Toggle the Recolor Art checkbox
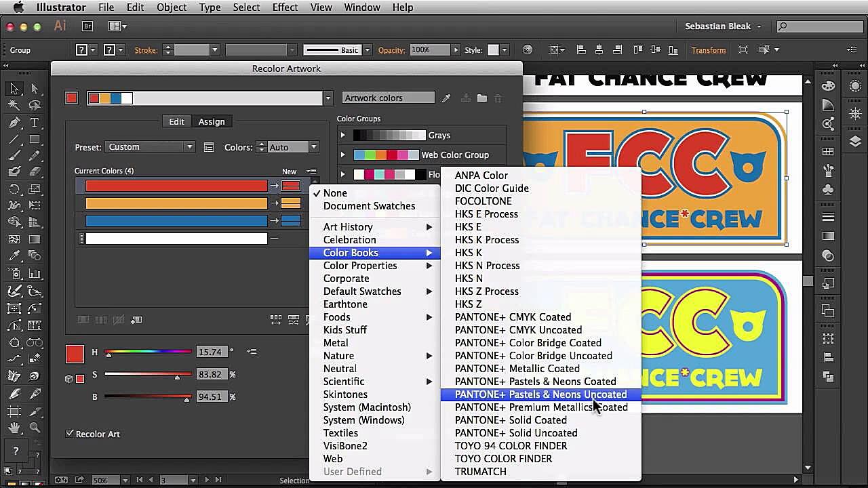868x488 pixels. 70,434
